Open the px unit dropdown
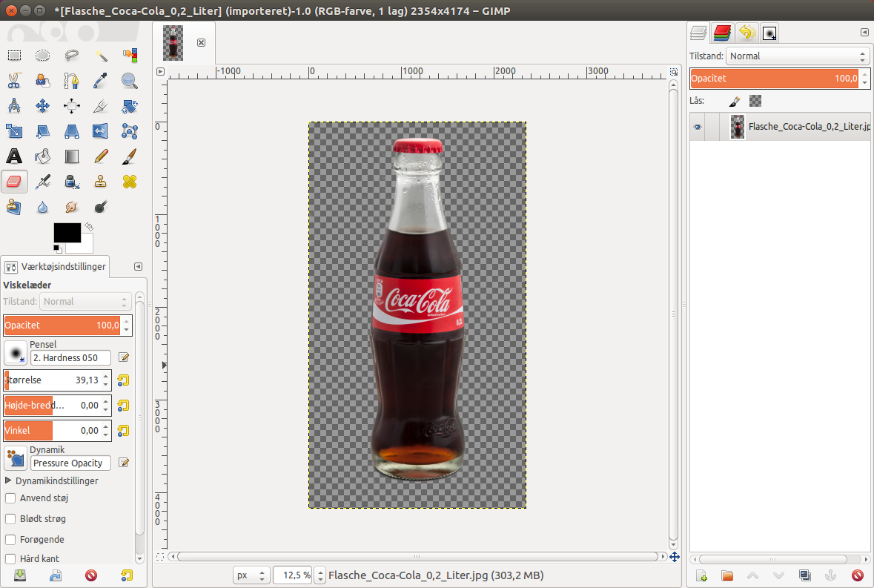The height and width of the screenshot is (588, 874). pyautogui.click(x=251, y=575)
